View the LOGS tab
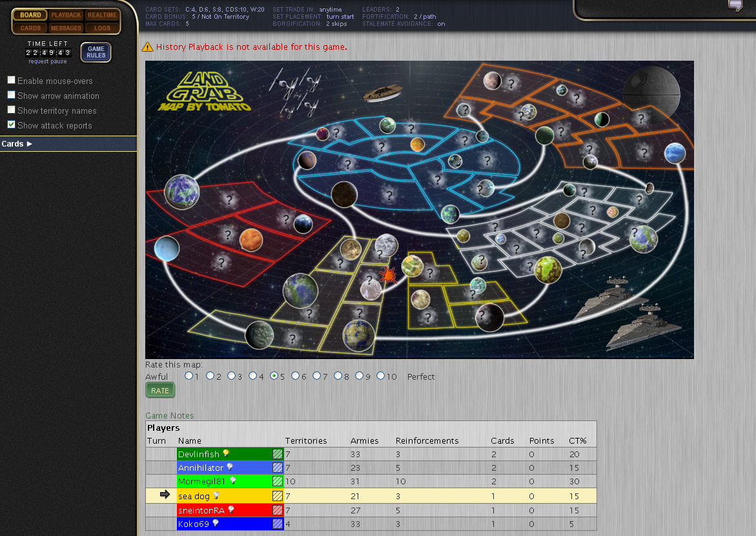The image size is (756, 536). point(102,28)
